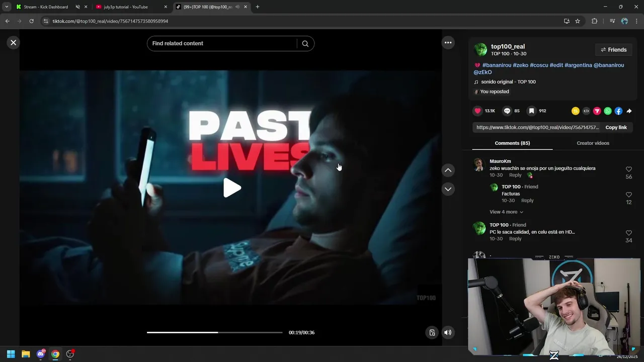
Task: Expand View 4 more replies
Action: point(506,212)
